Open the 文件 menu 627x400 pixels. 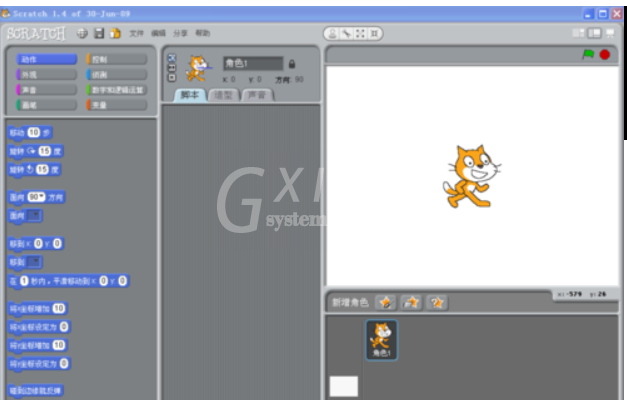(136, 33)
